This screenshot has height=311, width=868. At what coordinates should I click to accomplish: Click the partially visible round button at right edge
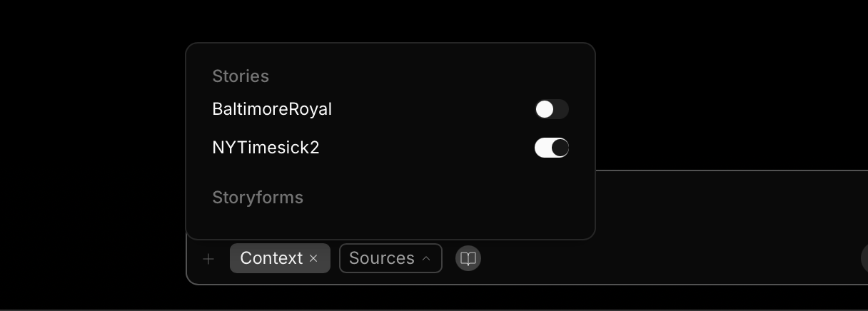coord(864,258)
